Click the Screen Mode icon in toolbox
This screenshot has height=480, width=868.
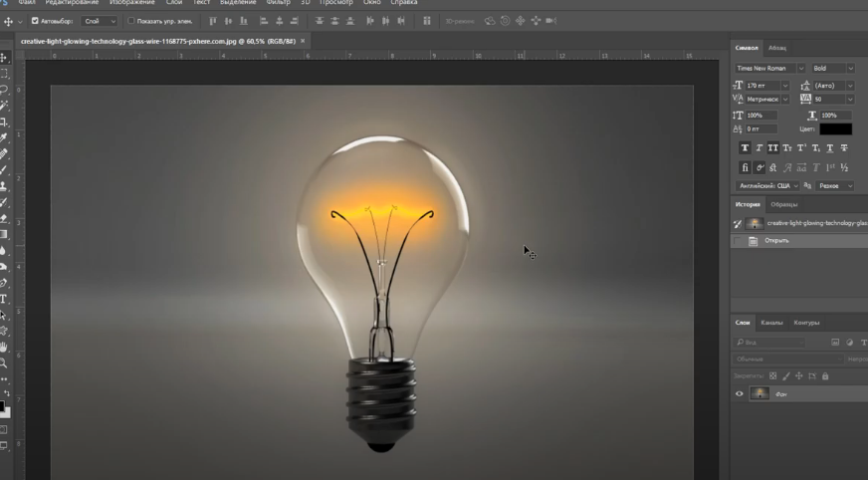pos(4,445)
